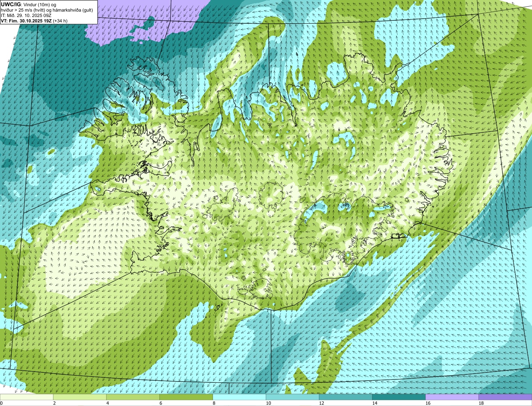Pick the olive green 6–8 m/s scale swatch
Screen dimensions: 532x406
click(x=186, y=397)
